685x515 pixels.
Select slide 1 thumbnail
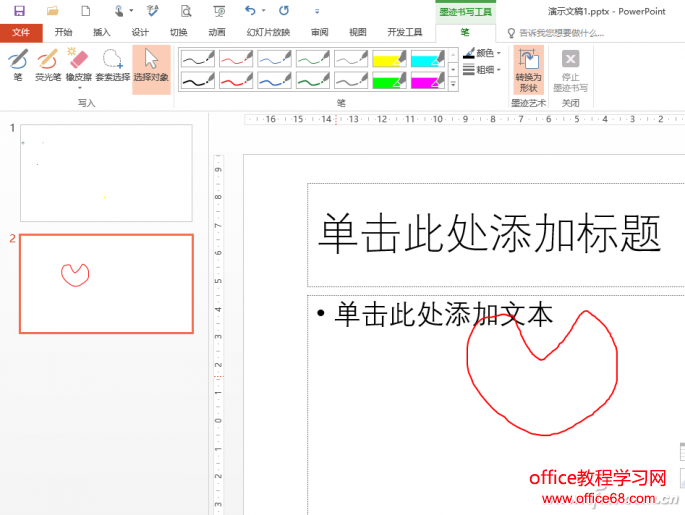pos(106,173)
